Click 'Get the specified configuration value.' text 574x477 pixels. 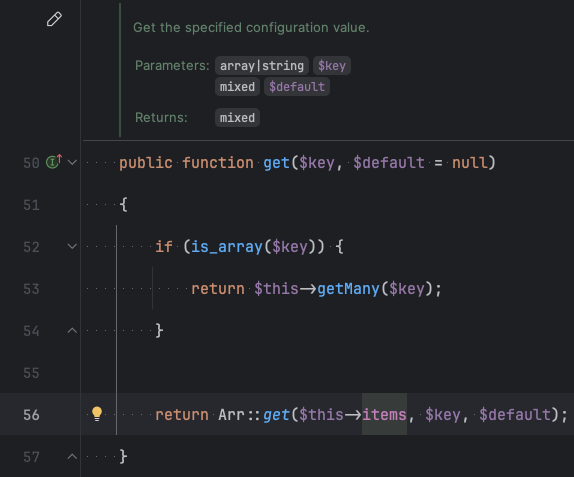pyautogui.click(x=251, y=27)
